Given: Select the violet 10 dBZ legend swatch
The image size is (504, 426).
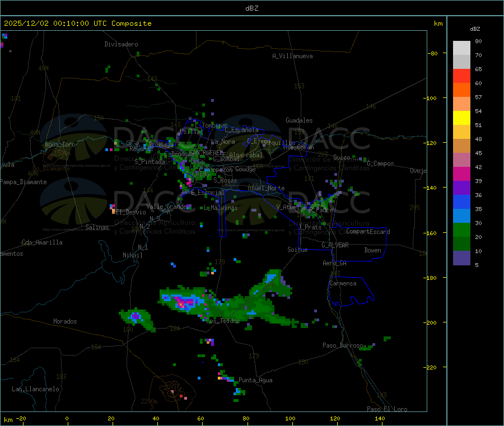Looking at the screenshot, I should pyautogui.click(x=461, y=258).
